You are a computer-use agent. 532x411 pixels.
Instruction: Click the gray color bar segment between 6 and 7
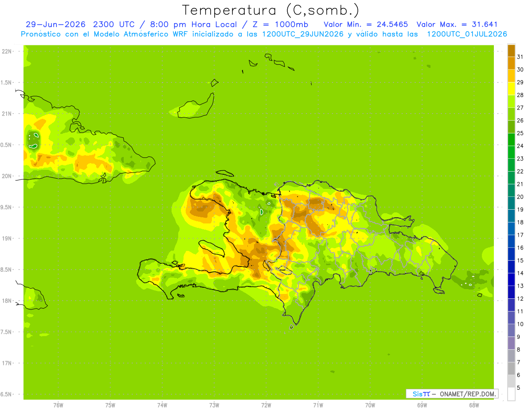[x=511, y=368]
